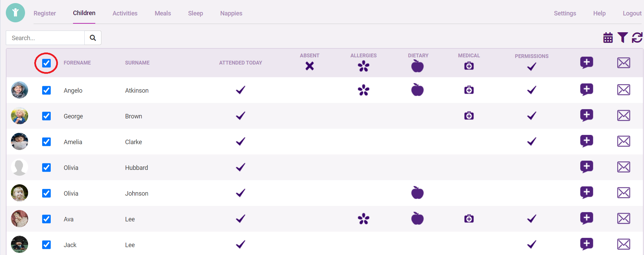Add a comment for Angelo Atkinson
Viewport: 644px width, 255px height.
[586, 90]
